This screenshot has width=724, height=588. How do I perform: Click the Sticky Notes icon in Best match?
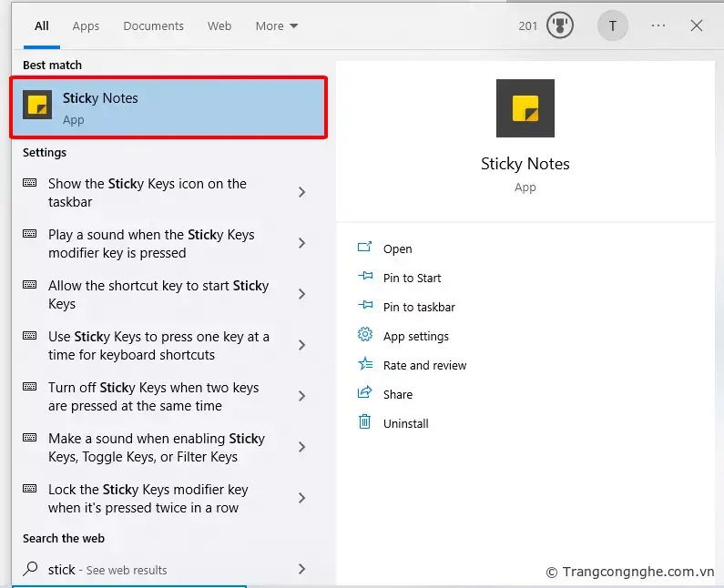tap(37, 106)
